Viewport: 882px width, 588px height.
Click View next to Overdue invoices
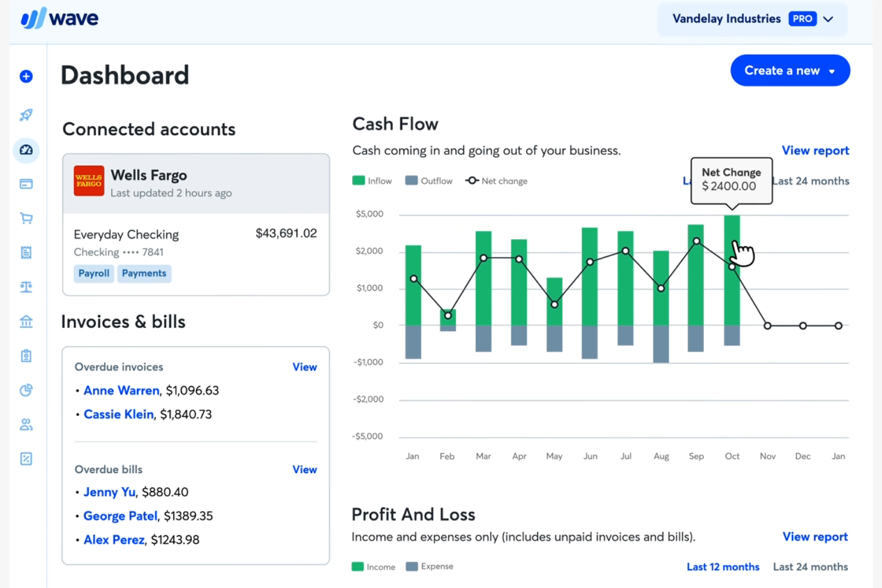pos(305,367)
